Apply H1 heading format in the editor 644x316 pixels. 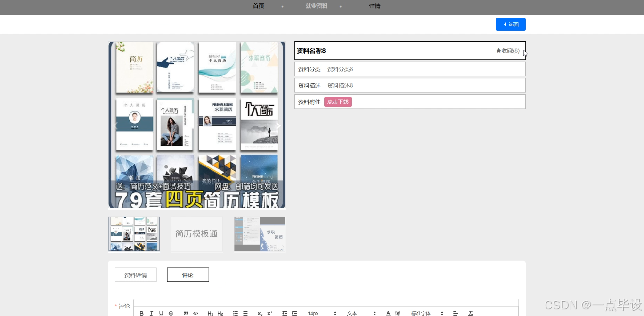[x=210, y=313]
